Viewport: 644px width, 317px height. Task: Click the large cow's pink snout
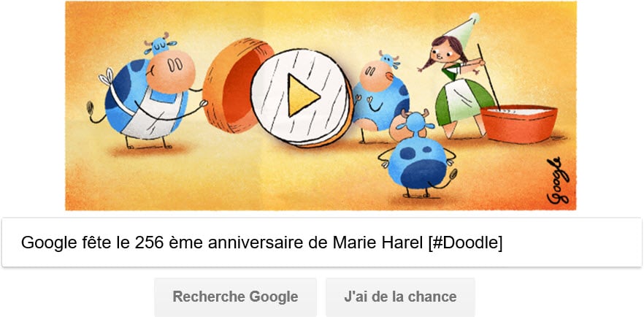[170, 71]
